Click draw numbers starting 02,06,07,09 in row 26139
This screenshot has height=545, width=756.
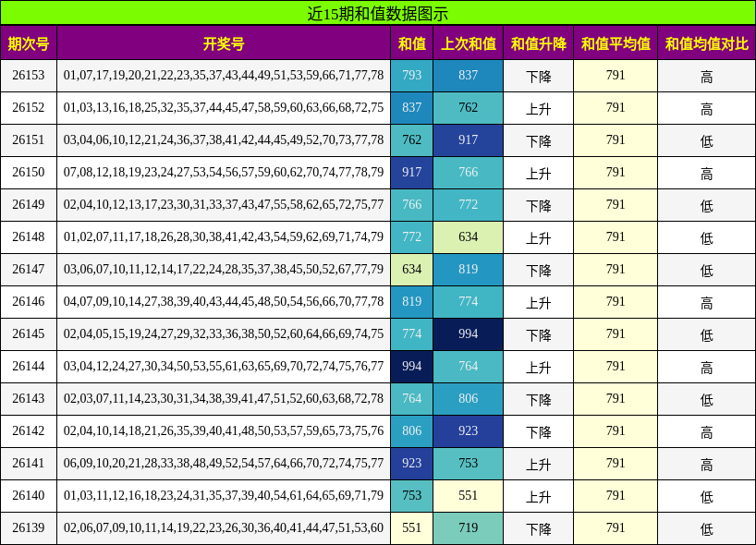[x=224, y=527]
